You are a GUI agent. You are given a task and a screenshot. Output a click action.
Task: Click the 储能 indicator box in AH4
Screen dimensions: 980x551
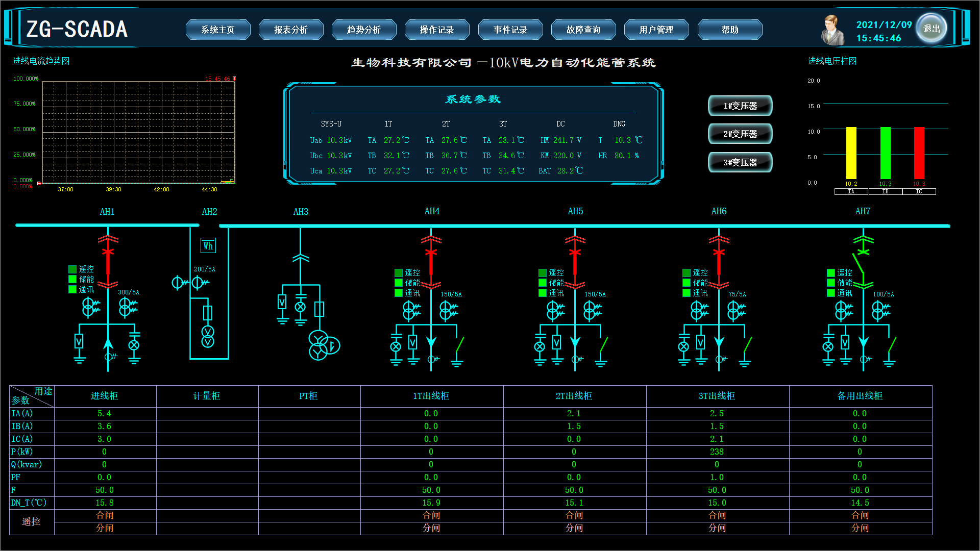(x=399, y=283)
